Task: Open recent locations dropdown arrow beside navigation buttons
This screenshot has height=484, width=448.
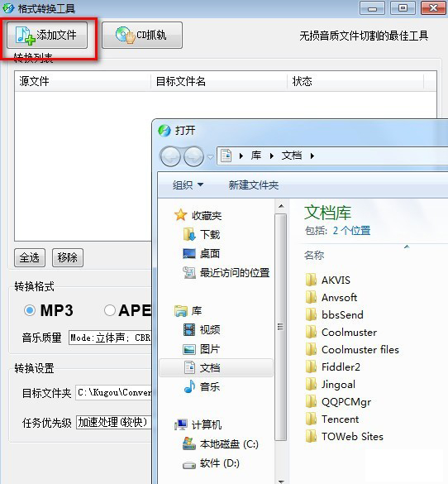Action: [210, 157]
